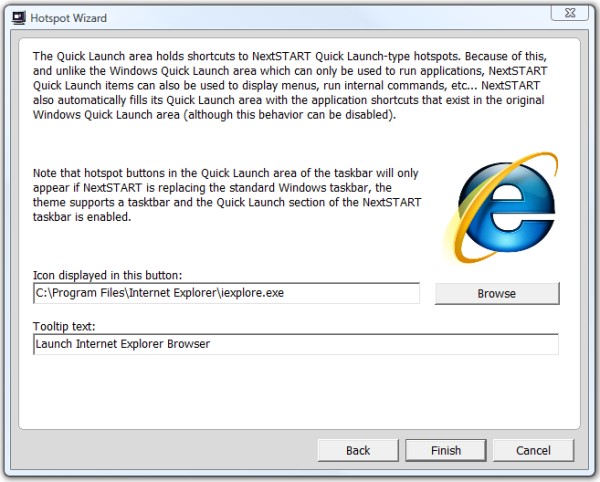Cancel the Hotspot Wizard
This screenshot has height=482, width=600.
(534, 450)
